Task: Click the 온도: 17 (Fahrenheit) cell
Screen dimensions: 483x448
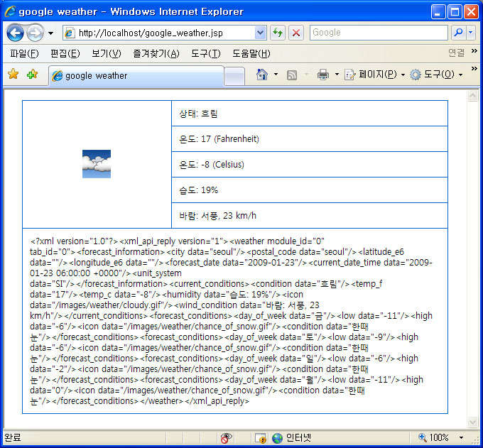Action: [x=310, y=139]
